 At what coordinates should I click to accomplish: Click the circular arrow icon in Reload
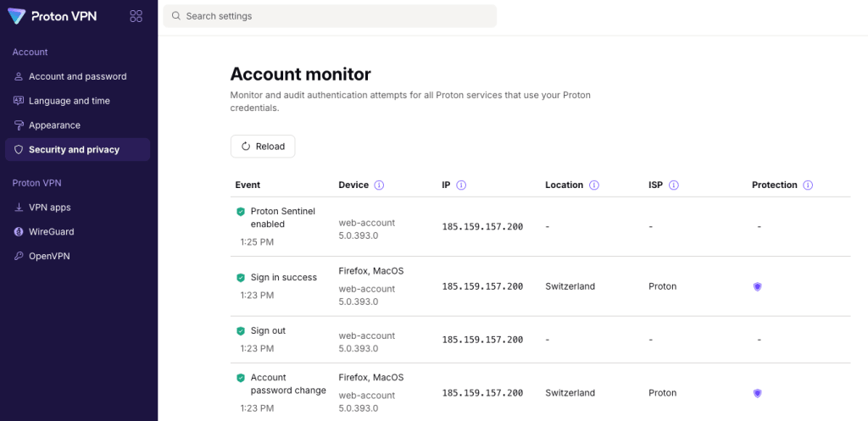coord(246,147)
